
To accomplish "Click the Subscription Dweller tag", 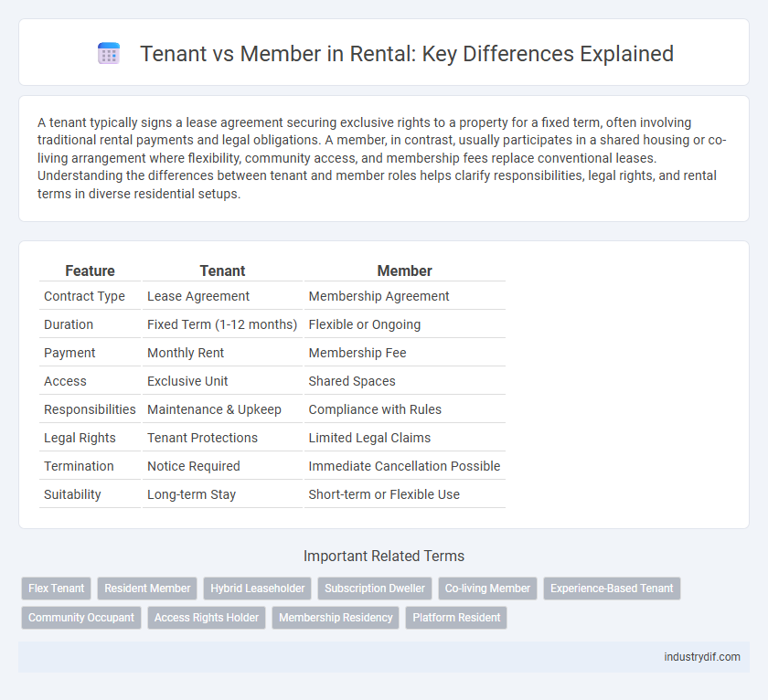I will tap(375, 589).
